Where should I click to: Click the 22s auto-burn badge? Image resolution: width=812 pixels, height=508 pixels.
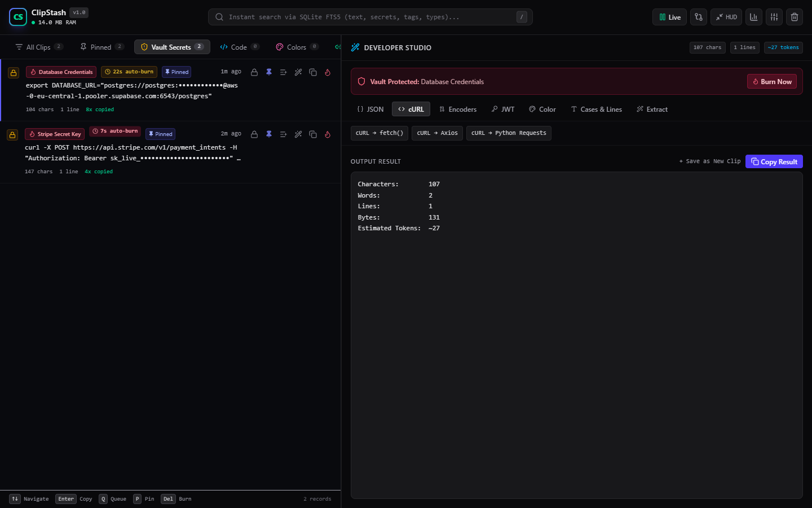(x=129, y=72)
